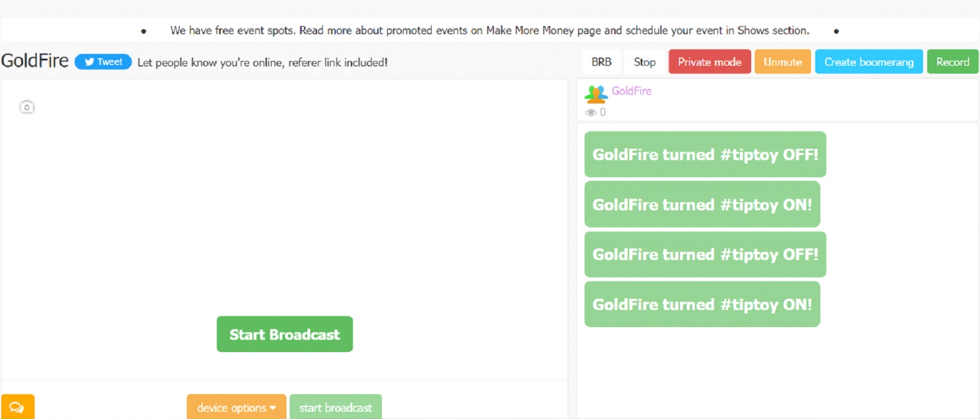Click the GoldFire page title

pyautogui.click(x=35, y=61)
